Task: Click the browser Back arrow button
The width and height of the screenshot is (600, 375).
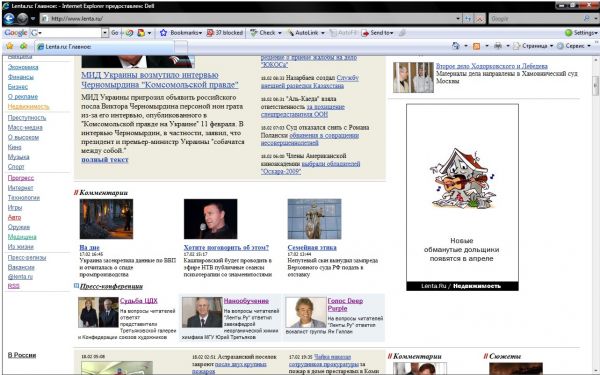Action: coord(9,18)
